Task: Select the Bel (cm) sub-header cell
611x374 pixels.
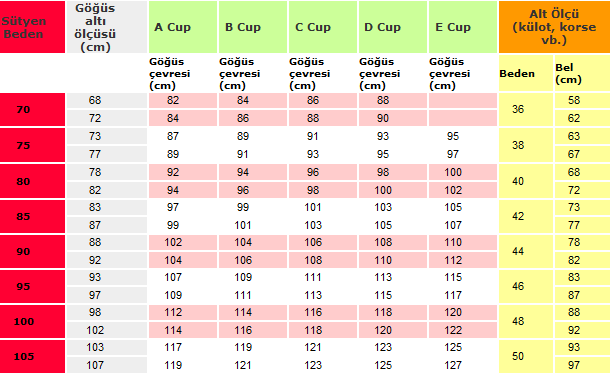Action: coord(582,73)
